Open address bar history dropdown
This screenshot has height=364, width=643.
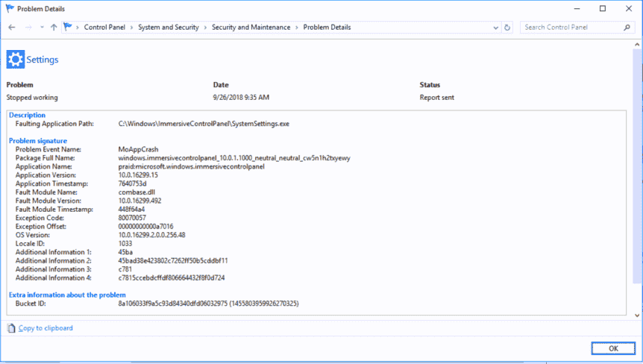496,28
